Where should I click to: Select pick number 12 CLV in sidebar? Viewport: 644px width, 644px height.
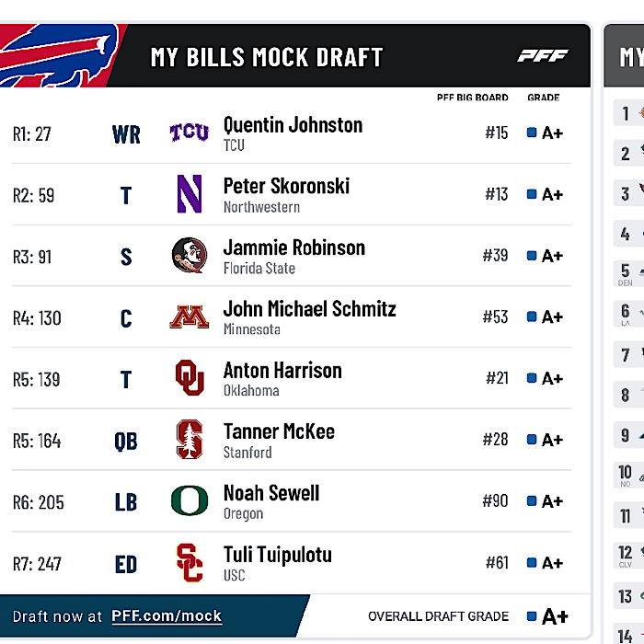coord(625,556)
